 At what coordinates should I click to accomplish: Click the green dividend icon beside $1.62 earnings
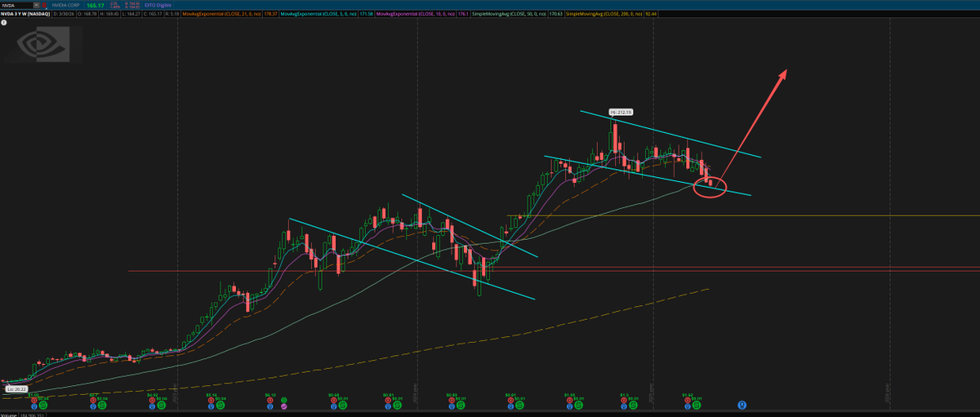(697, 405)
